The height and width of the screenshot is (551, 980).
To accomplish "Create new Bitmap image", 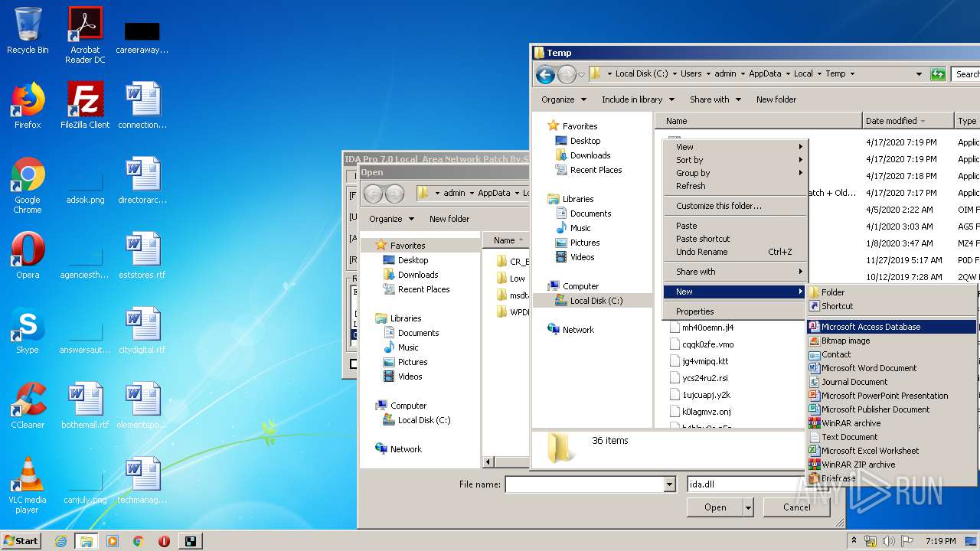I will click(892, 341).
